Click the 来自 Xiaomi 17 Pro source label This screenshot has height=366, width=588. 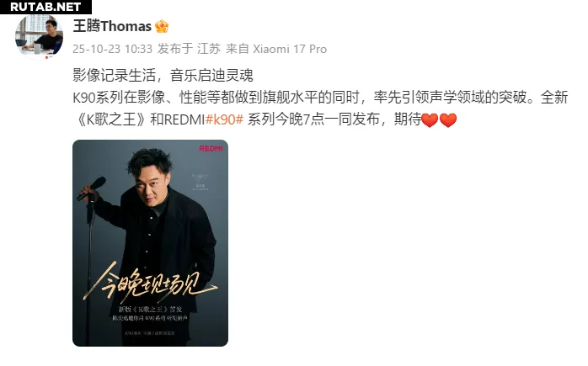(x=276, y=49)
